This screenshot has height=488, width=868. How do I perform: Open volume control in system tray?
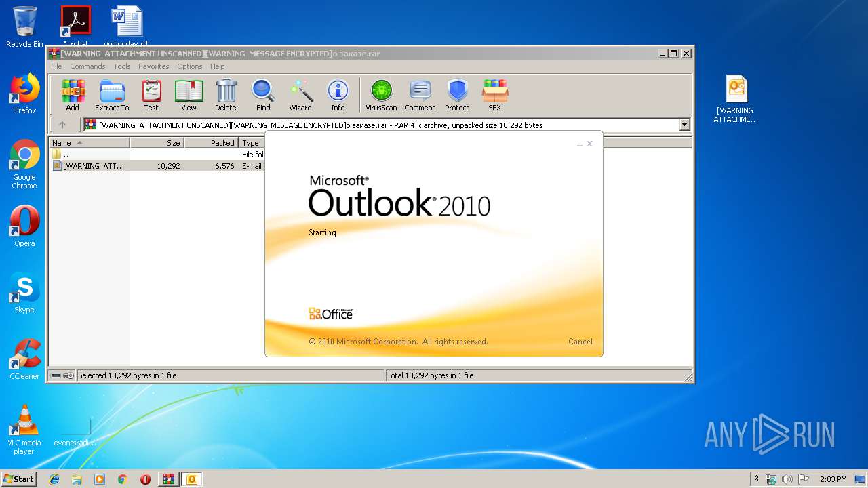[787, 479]
